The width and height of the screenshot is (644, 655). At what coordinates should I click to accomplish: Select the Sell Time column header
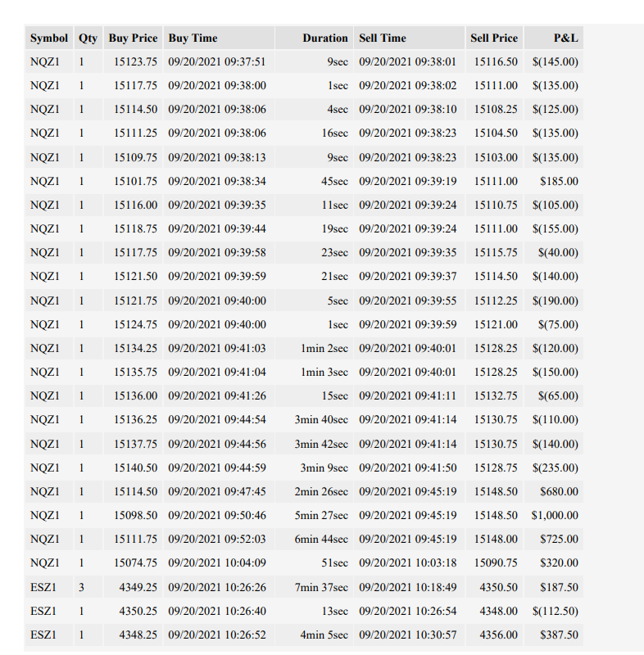(409, 38)
